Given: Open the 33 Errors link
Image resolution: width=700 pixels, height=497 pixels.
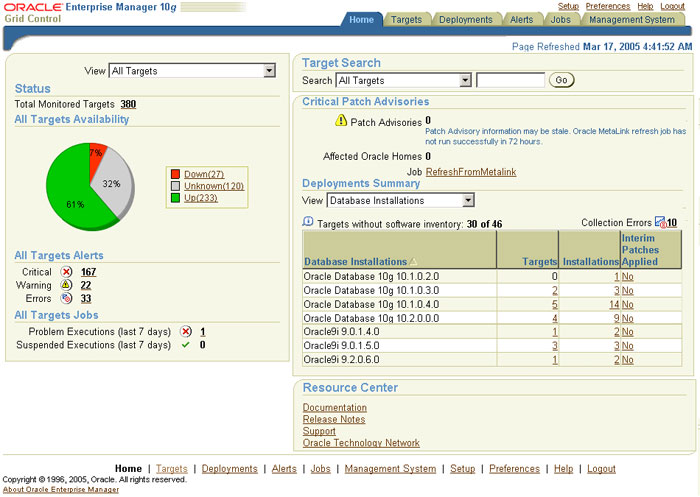Looking at the screenshot, I should pyautogui.click(x=86, y=298).
